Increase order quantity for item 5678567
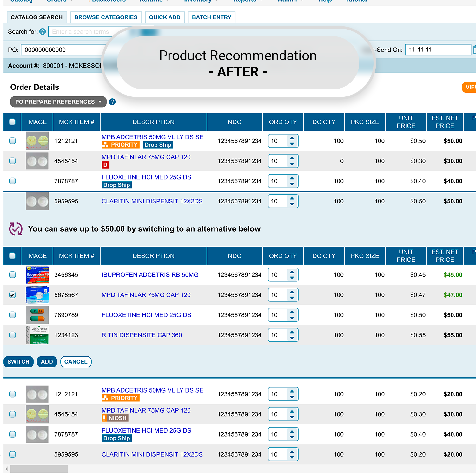Viewport: 476px width, 476px height. [x=292, y=292]
